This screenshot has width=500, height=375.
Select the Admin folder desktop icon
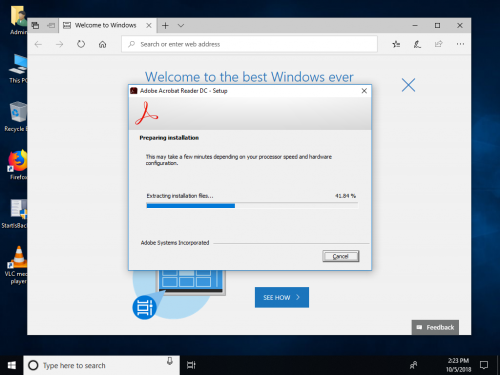(x=19, y=21)
